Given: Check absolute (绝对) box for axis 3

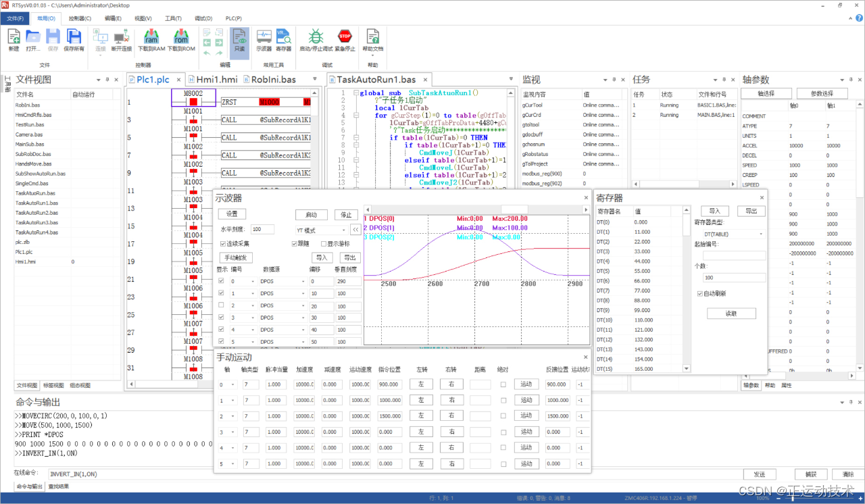Looking at the screenshot, I should (x=502, y=432).
